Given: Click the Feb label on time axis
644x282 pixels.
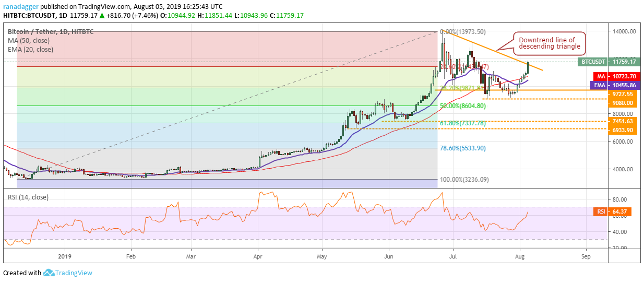Looking at the screenshot, I should coord(131,257).
